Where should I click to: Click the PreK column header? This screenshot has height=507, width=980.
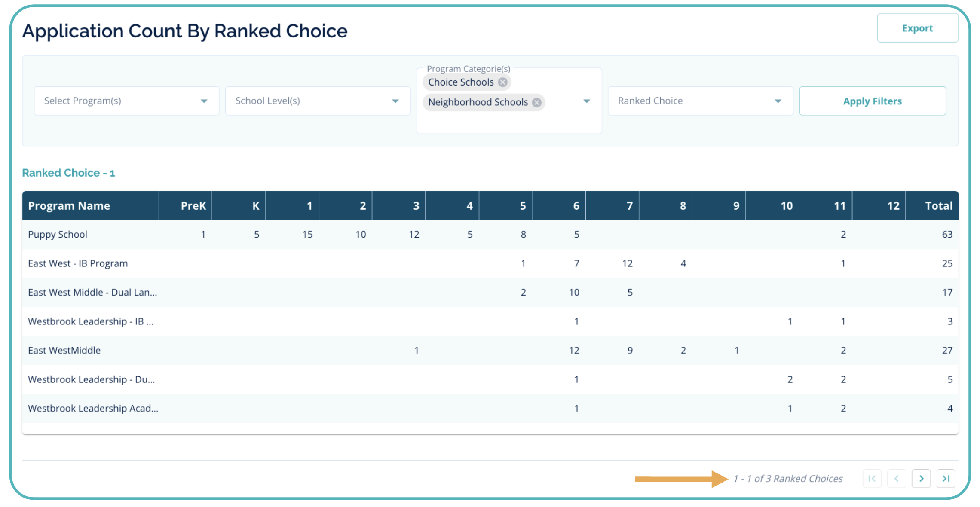coord(193,206)
